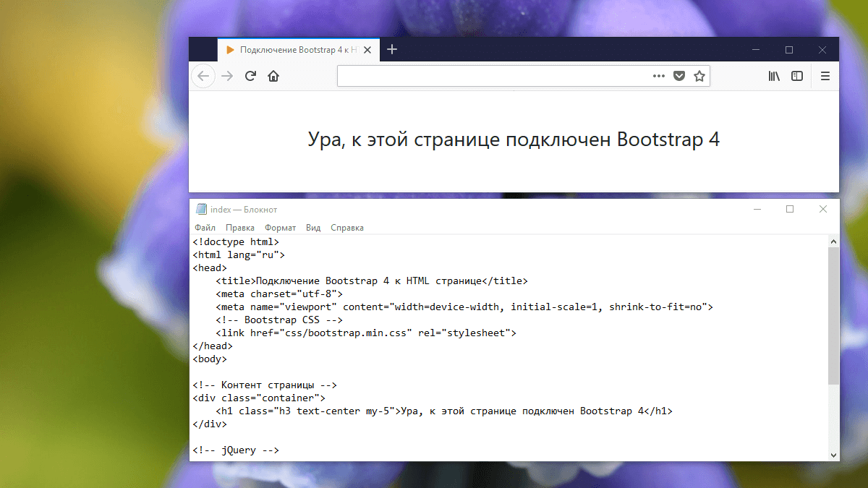Click the '<!-- Bootstrap CSS -->' comment
868x488 pixels.
279,320
